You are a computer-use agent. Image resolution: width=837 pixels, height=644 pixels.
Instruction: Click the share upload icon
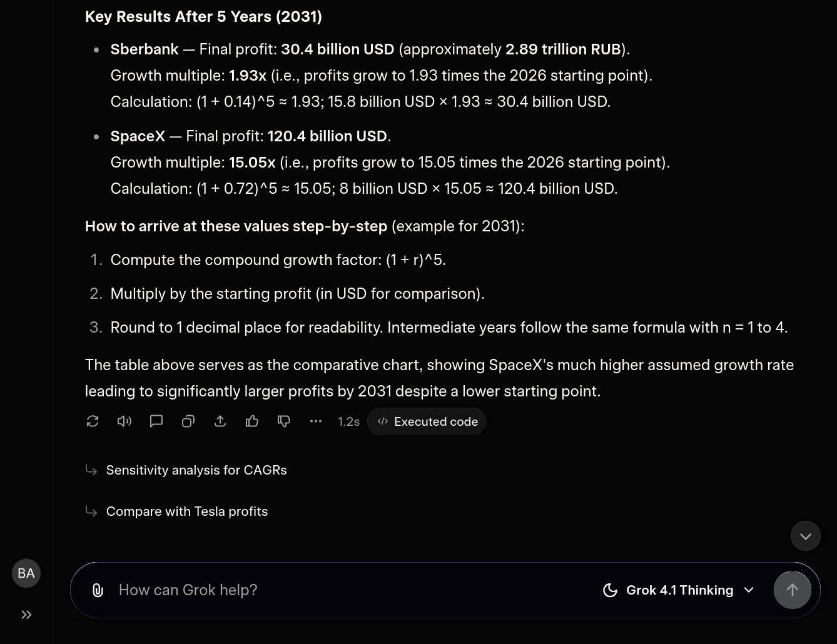click(220, 421)
